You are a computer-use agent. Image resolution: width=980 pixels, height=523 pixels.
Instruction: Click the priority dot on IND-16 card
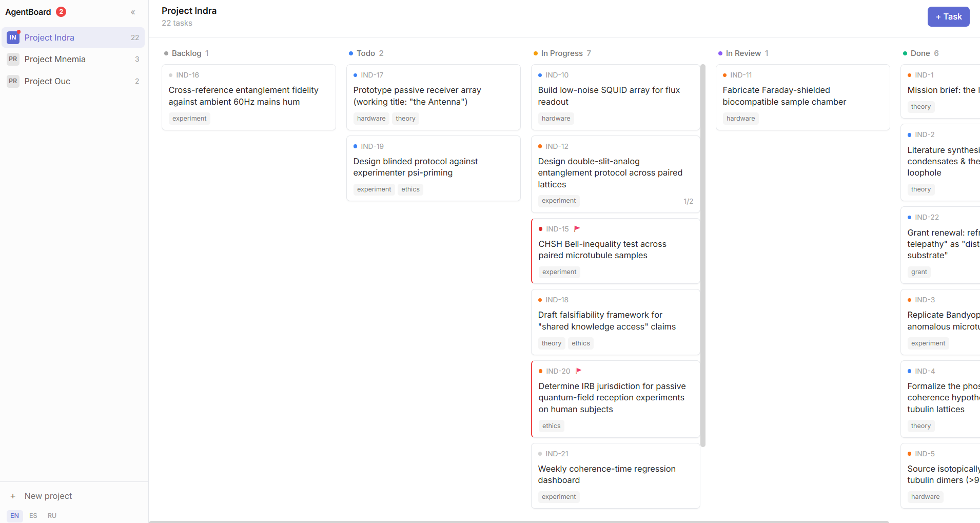170,75
